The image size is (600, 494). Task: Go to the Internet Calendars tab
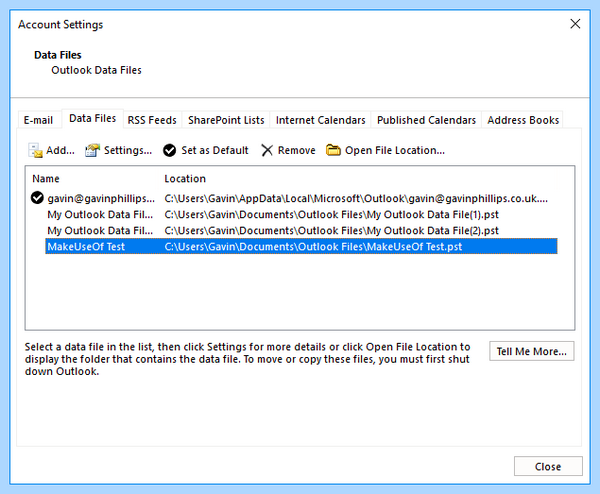click(321, 120)
